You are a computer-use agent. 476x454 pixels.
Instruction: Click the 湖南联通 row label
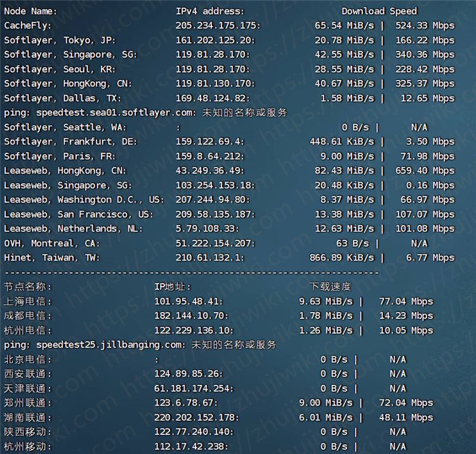tap(28, 418)
